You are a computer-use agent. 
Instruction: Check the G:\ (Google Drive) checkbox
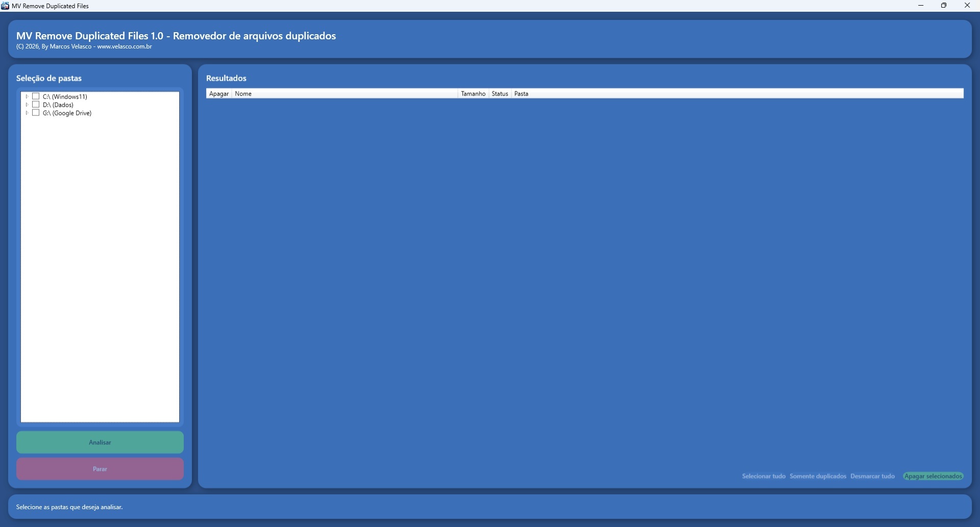(x=36, y=113)
